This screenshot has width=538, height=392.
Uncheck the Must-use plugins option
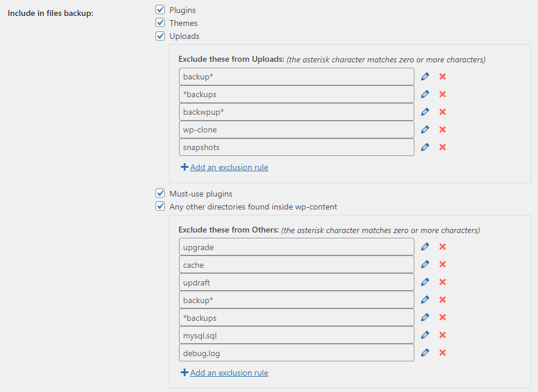pos(160,193)
